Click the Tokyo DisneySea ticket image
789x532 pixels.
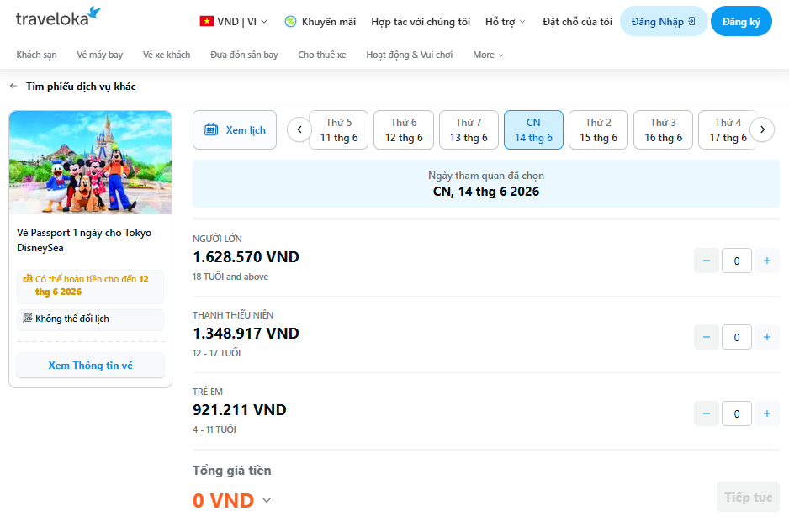[91, 162]
